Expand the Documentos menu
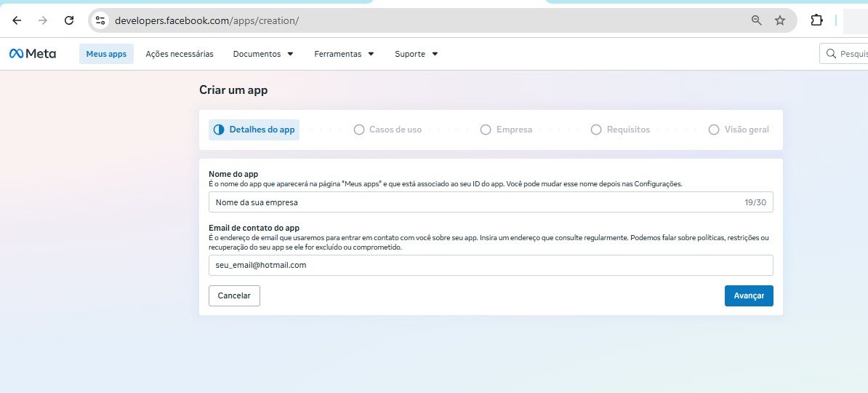Image resolution: width=868 pixels, height=393 pixels. click(x=263, y=54)
